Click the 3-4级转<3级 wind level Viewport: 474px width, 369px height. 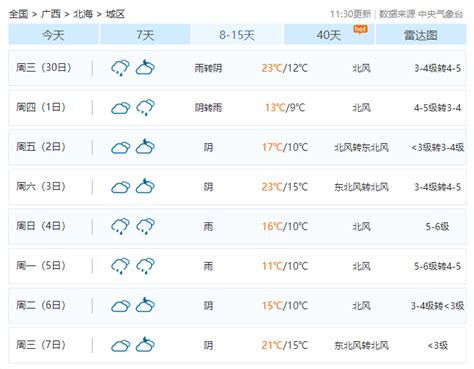pyautogui.click(x=437, y=306)
